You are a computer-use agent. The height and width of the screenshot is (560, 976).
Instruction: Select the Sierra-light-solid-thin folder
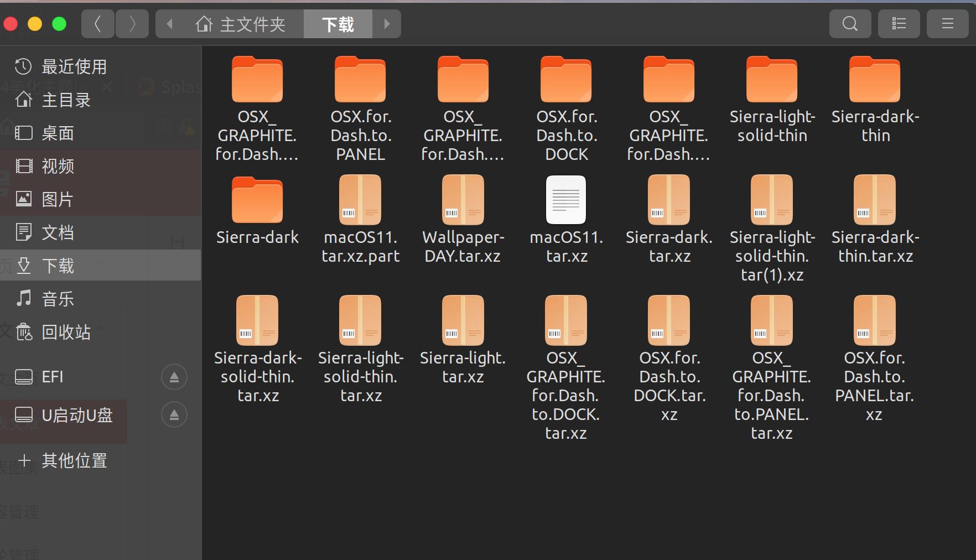pos(772,100)
